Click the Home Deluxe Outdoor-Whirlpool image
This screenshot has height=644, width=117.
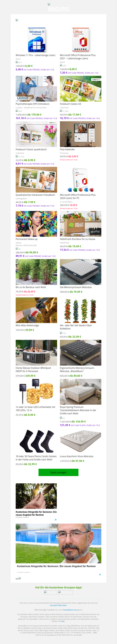tap(36, 353)
